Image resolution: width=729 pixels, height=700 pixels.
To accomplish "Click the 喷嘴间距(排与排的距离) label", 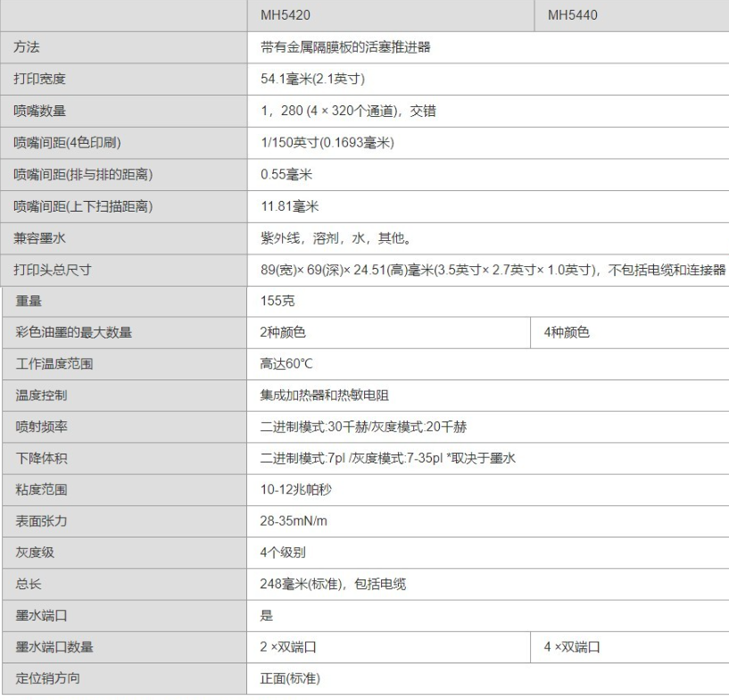I will coord(83,174).
